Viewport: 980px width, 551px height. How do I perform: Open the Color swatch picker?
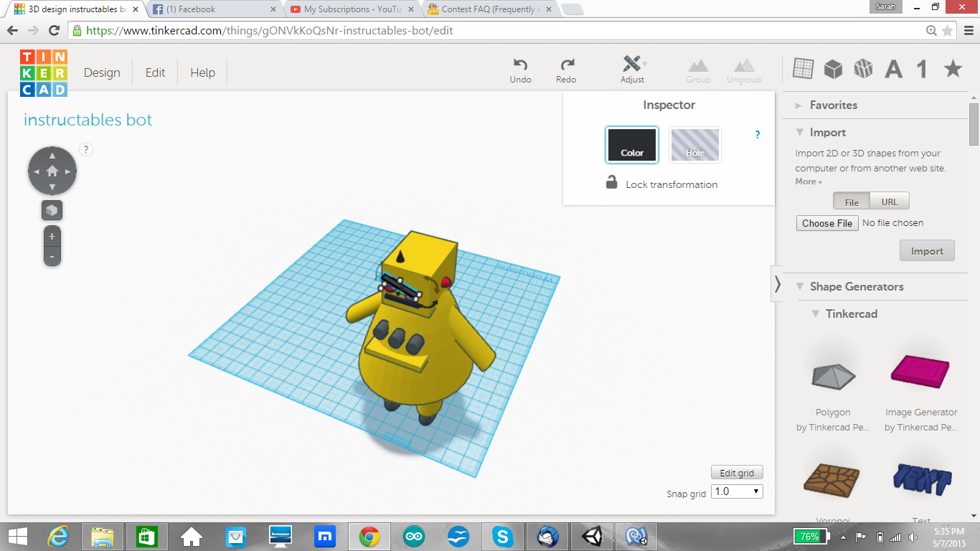[x=632, y=145]
